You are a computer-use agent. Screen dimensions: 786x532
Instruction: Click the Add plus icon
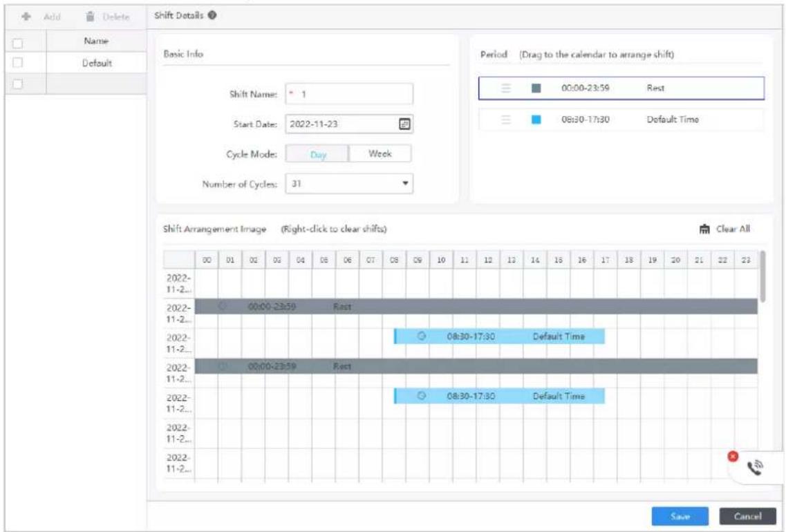[26, 17]
